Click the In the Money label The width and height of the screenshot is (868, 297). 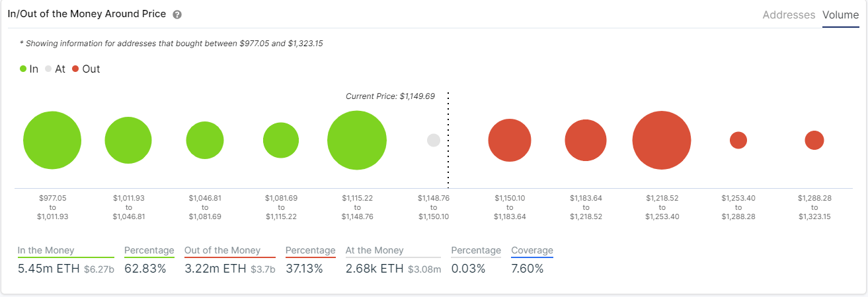[x=46, y=251]
